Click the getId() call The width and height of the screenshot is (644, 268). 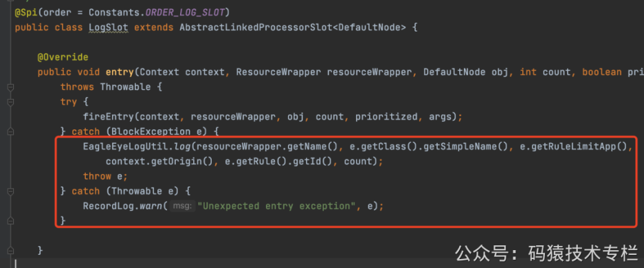[x=315, y=161]
